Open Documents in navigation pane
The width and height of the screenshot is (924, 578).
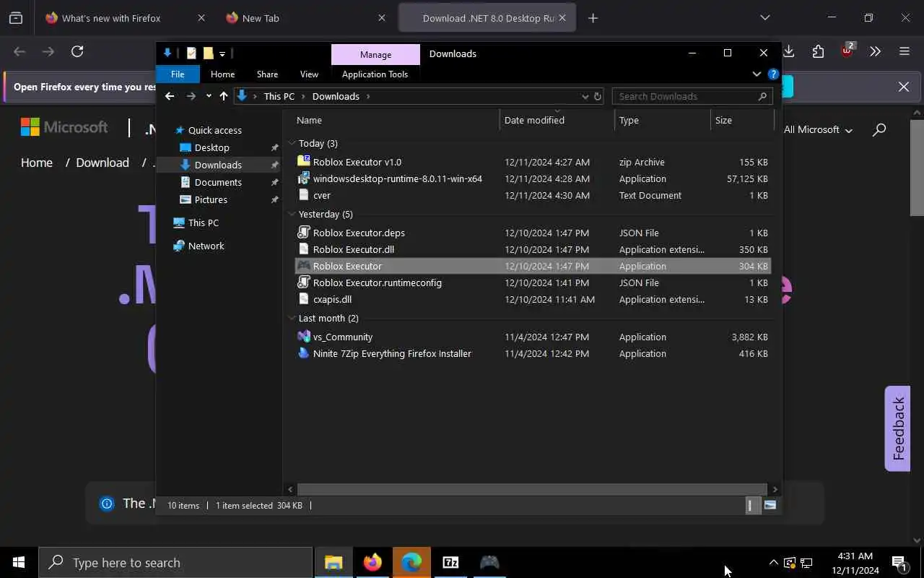click(218, 182)
